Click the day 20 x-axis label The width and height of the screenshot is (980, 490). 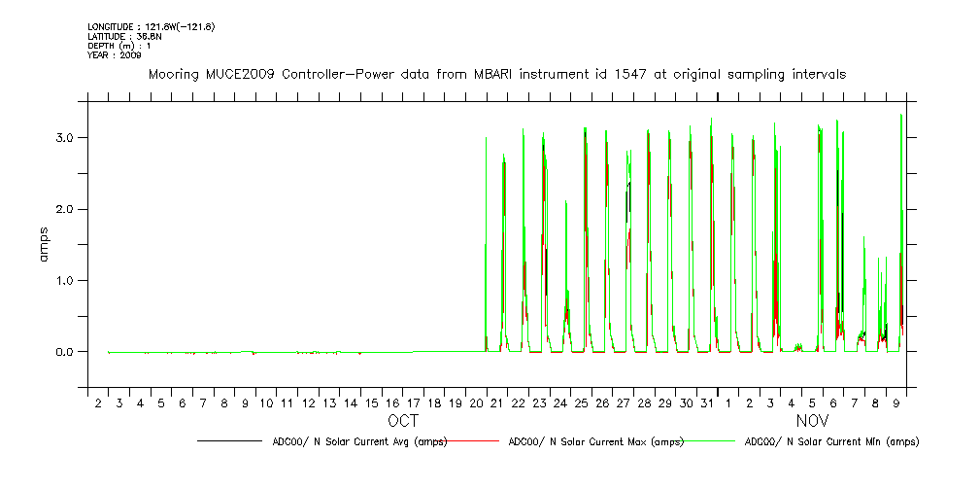click(x=477, y=402)
